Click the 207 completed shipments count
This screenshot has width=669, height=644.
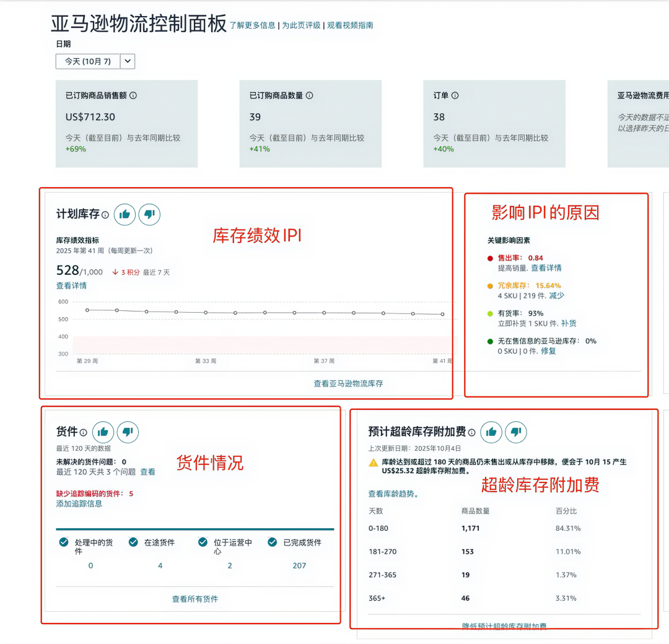pyautogui.click(x=299, y=565)
